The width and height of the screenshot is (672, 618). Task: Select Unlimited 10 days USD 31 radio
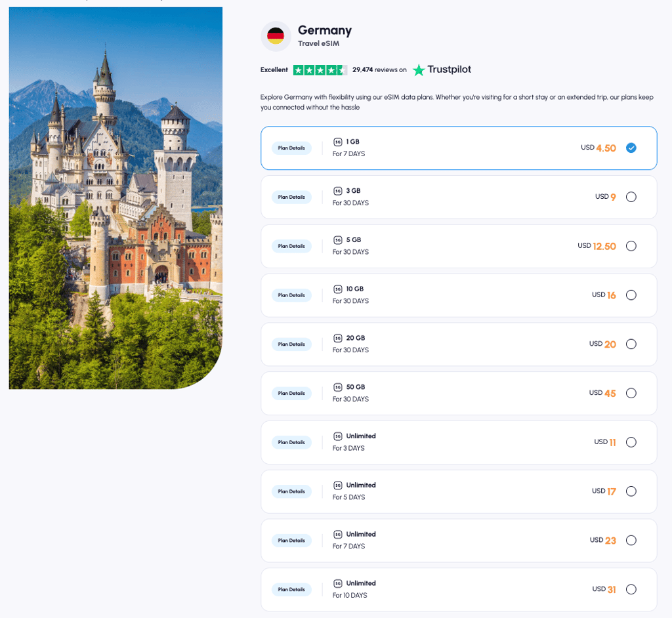[x=631, y=589]
